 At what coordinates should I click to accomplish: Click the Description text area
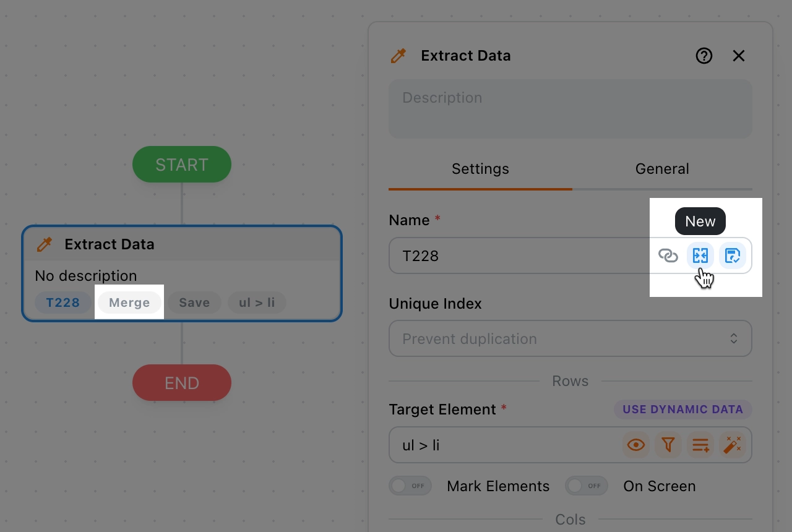[x=570, y=109]
